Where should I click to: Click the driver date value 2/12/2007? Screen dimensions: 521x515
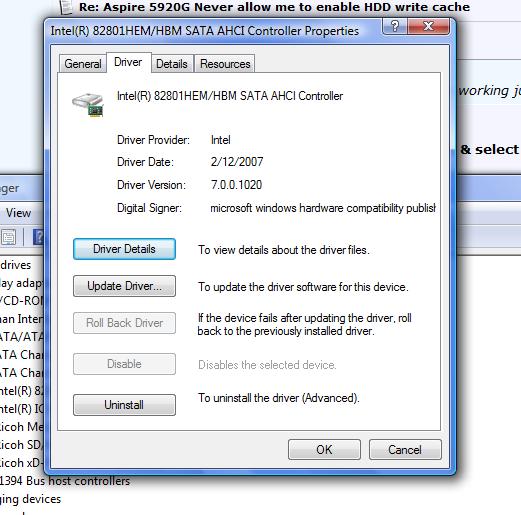[x=237, y=162]
